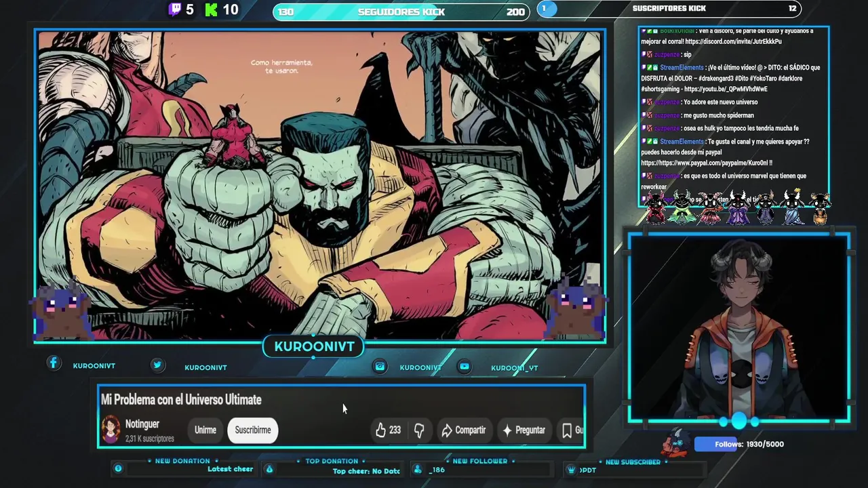The image size is (868, 488).
Task: Click the thumbs-down dislike icon
Action: click(x=419, y=430)
